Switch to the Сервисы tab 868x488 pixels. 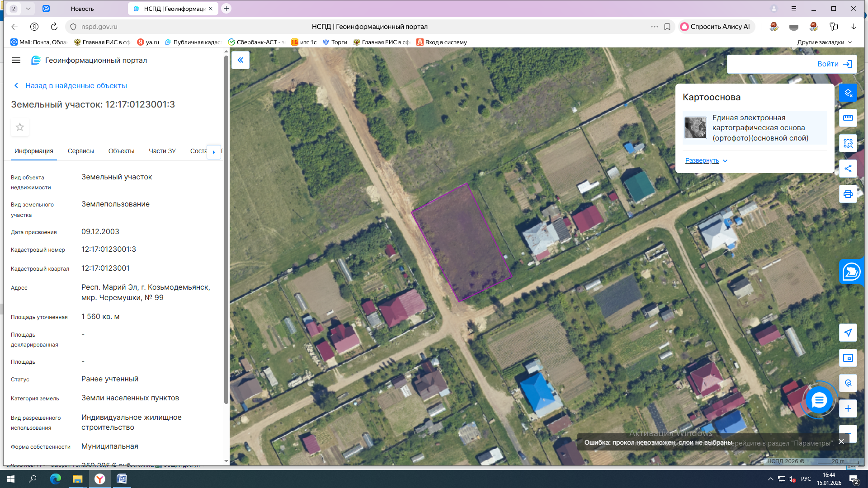81,151
